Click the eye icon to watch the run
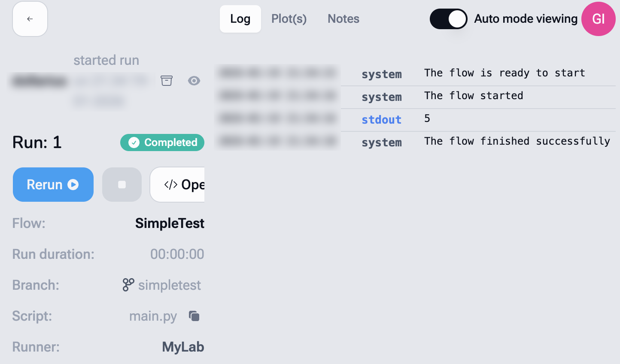 (x=194, y=80)
